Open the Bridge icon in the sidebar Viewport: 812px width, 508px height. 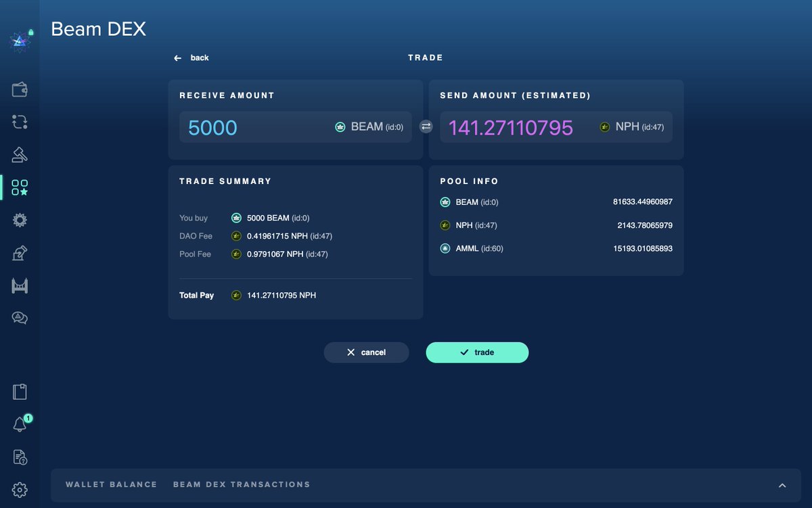pyautogui.click(x=20, y=285)
